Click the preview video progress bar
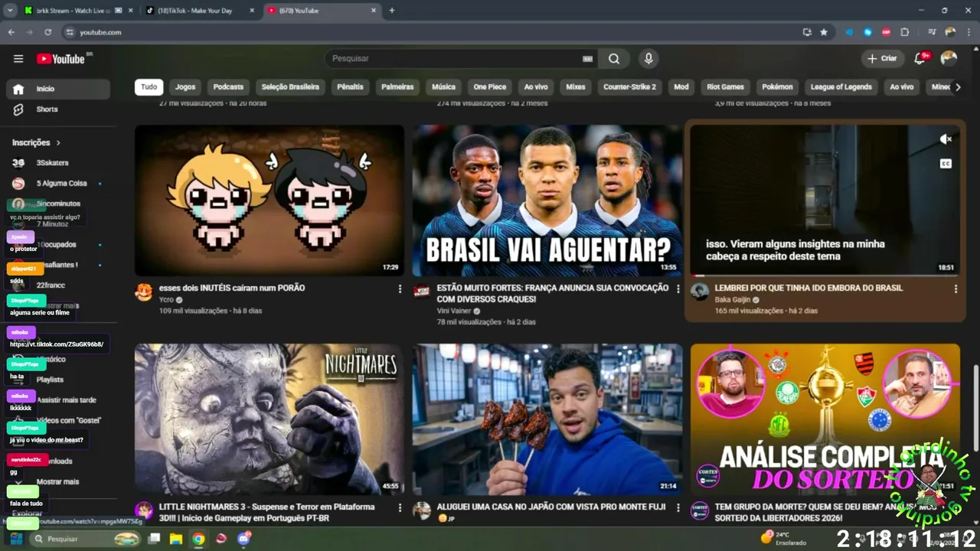The height and width of the screenshot is (551, 980). pyautogui.click(x=825, y=275)
